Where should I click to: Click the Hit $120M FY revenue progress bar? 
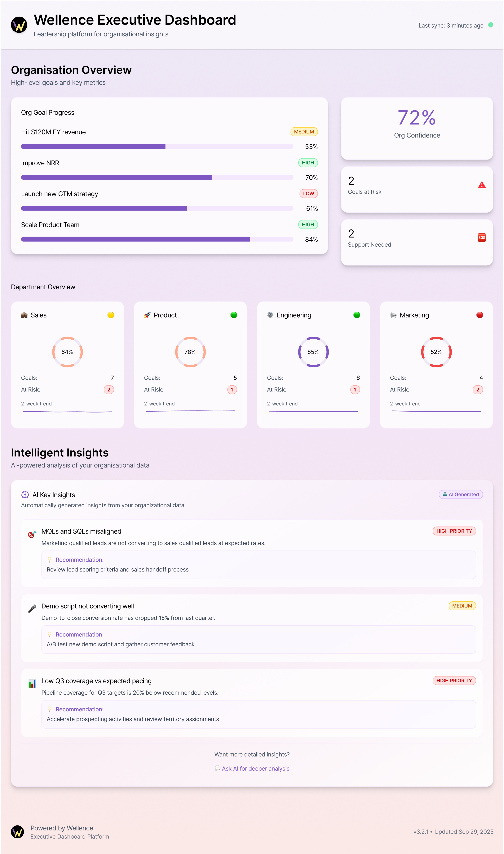pyautogui.click(x=157, y=147)
